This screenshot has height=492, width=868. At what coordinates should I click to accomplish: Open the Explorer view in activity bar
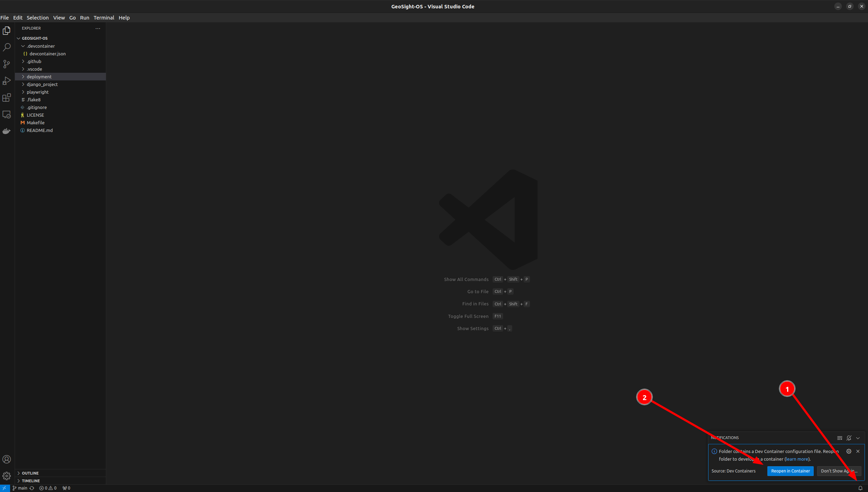(7, 31)
